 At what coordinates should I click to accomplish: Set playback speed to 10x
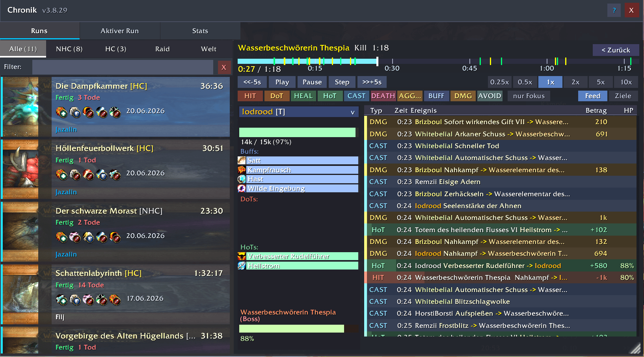tap(626, 82)
